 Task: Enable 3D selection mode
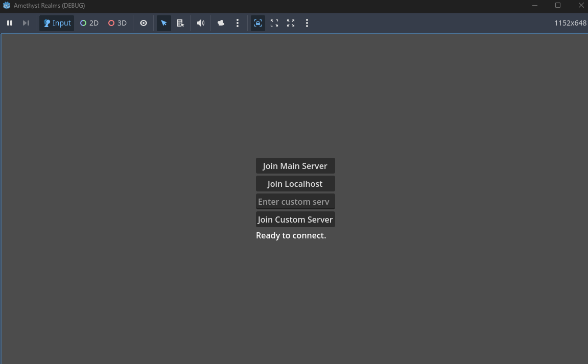[117, 23]
